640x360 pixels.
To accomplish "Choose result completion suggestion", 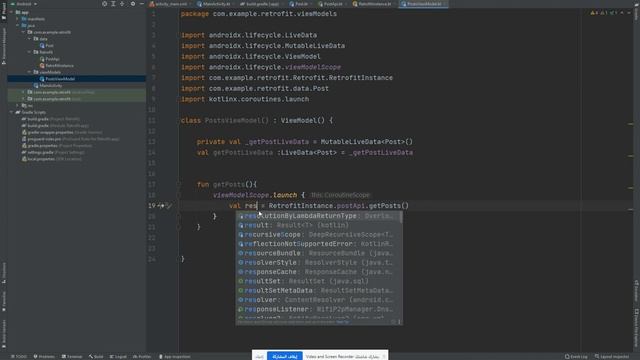I will [318, 225].
